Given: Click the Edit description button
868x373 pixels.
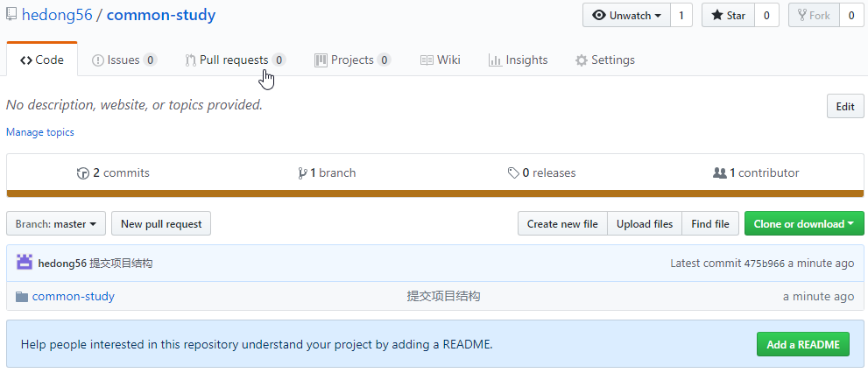Looking at the screenshot, I should pos(845,106).
